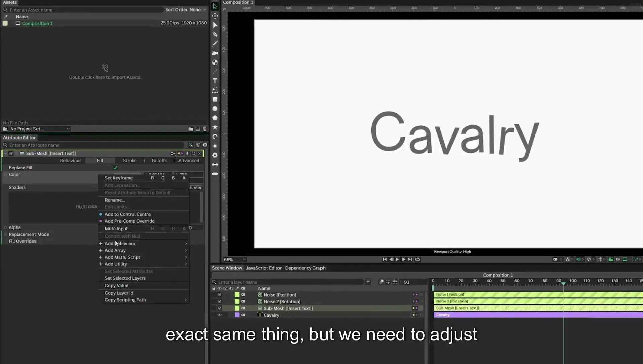The height and width of the screenshot is (364, 643).
Task: Select the Text tool
Action: 215,81
